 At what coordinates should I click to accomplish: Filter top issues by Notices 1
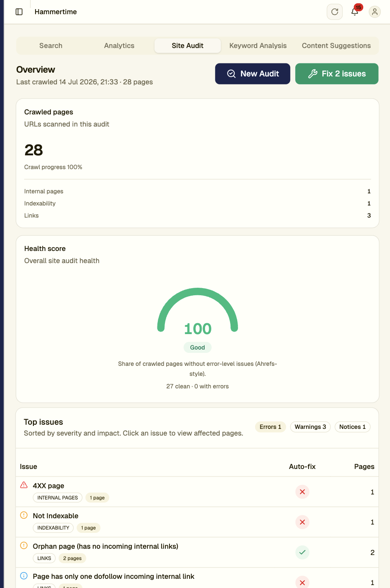[x=352, y=427]
